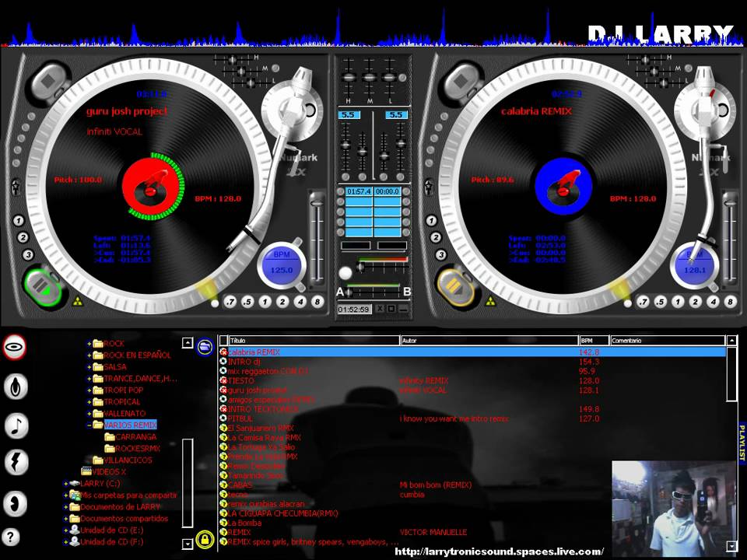Open Documentos compartidos folder
The height and width of the screenshot is (560, 747).
pos(124,519)
